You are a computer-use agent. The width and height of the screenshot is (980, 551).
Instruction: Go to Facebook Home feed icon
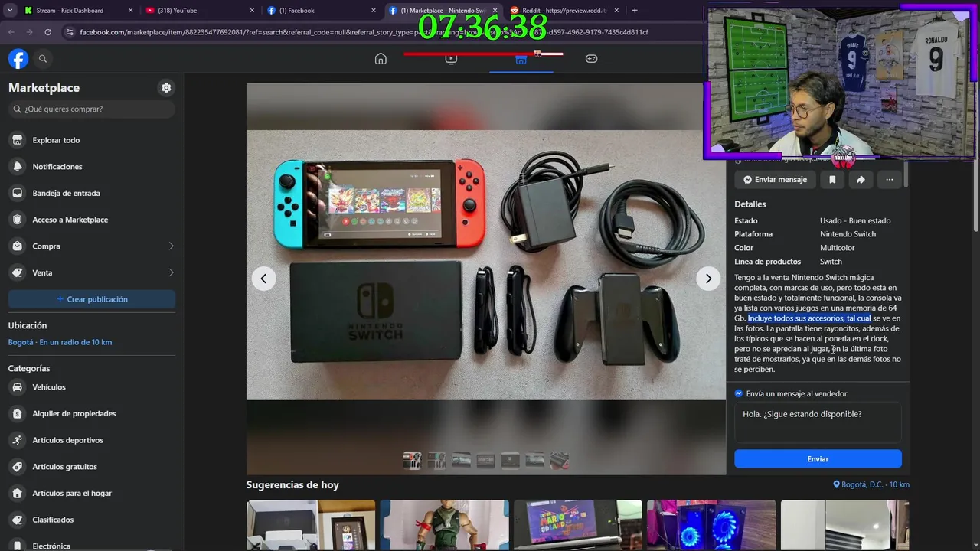(x=381, y=59)
